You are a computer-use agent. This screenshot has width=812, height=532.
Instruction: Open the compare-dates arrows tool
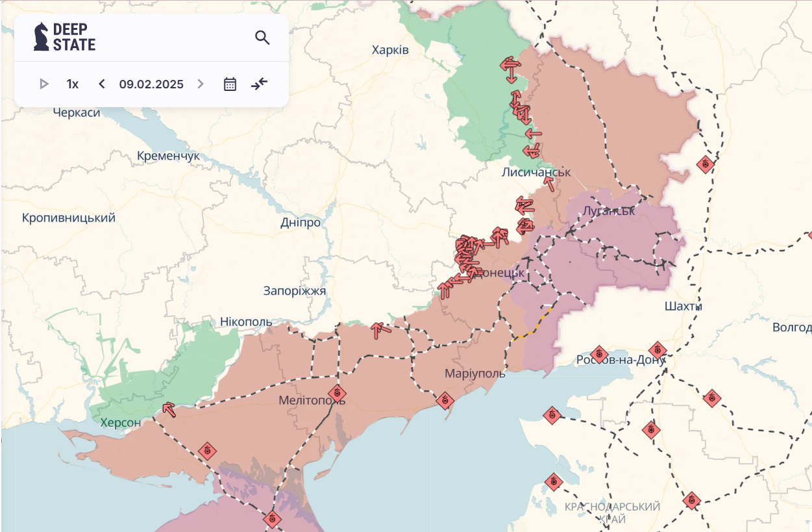[x=260, y=84]
